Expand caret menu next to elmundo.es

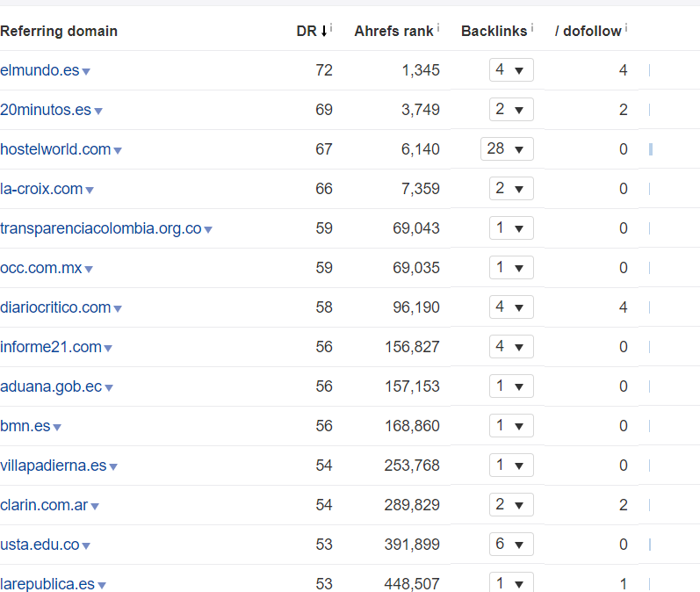pyautogui.click(x=86, y=72)
